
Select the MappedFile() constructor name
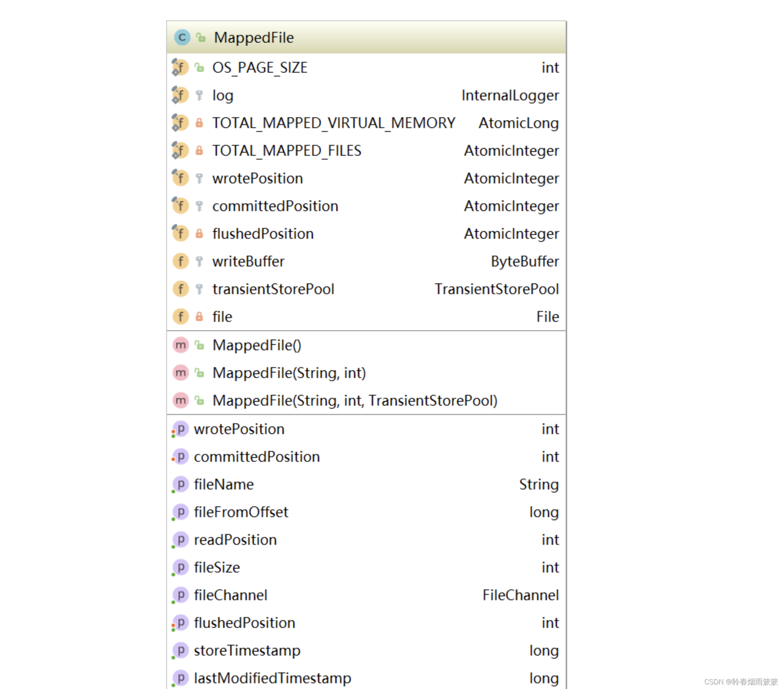[x=257, y=345]
